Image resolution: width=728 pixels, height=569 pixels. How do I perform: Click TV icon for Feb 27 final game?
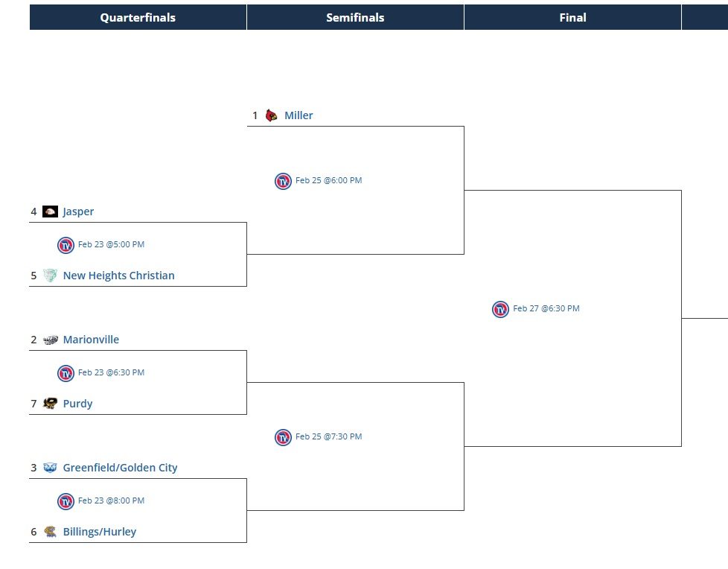[500, 309]
